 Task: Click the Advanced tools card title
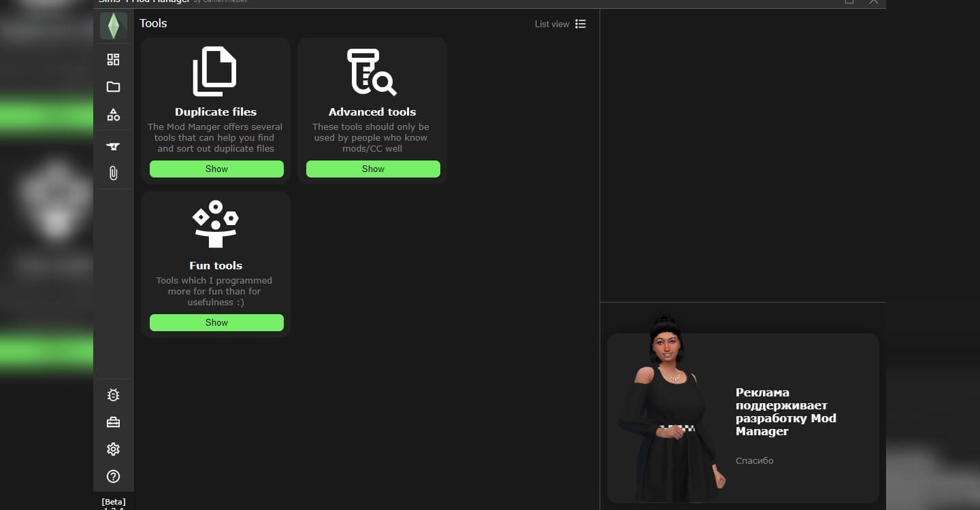tap(372, 112)
